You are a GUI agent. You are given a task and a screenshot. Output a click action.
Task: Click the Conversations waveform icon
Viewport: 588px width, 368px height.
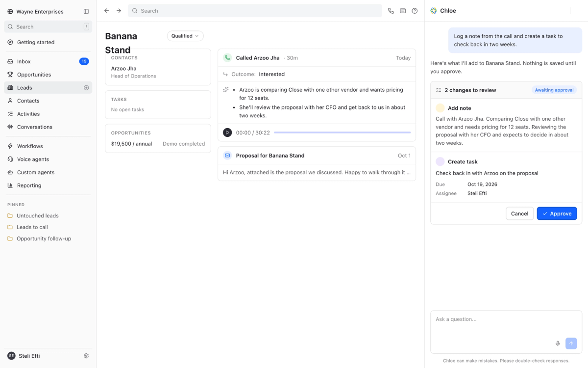pyautogui.click(x=10, y=127)
